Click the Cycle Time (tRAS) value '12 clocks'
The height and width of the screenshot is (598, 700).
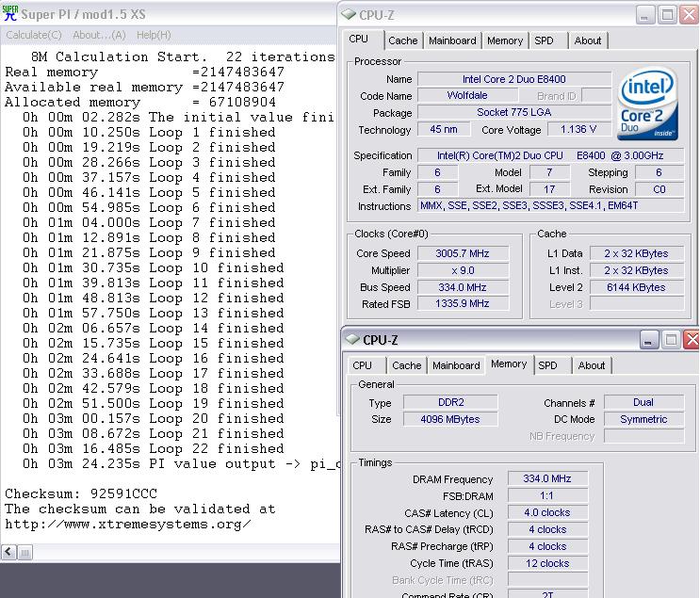(x=547, y=563)
